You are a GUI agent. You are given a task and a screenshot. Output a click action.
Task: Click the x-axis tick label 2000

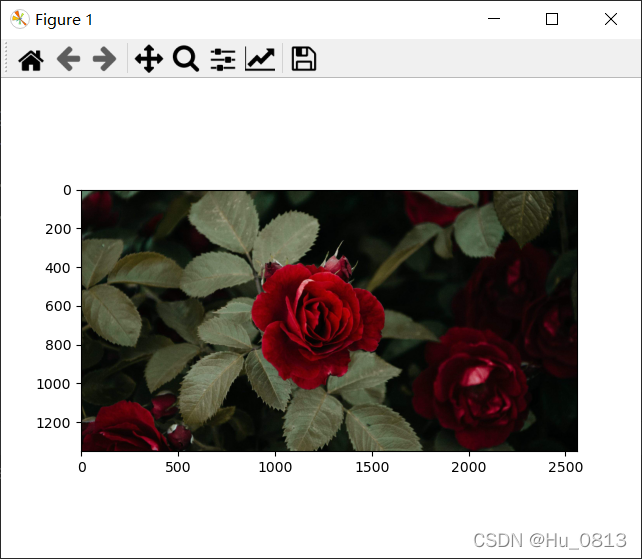pos(469,467)
